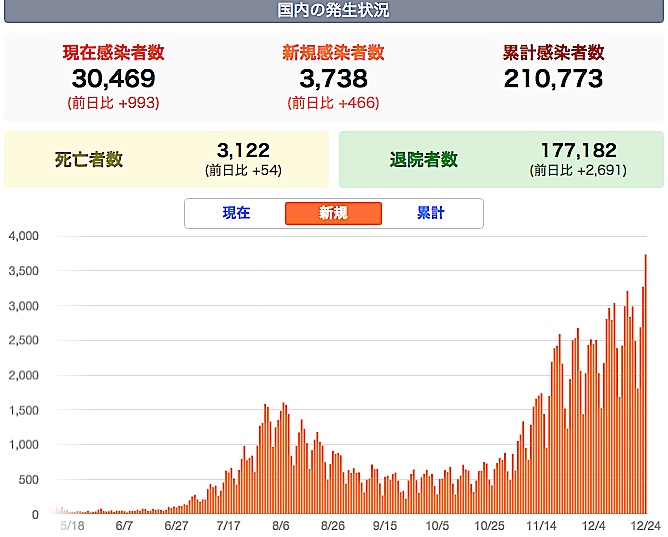Click the 8/26 date label
Screen dimensions: 668x537
(333, 526)
